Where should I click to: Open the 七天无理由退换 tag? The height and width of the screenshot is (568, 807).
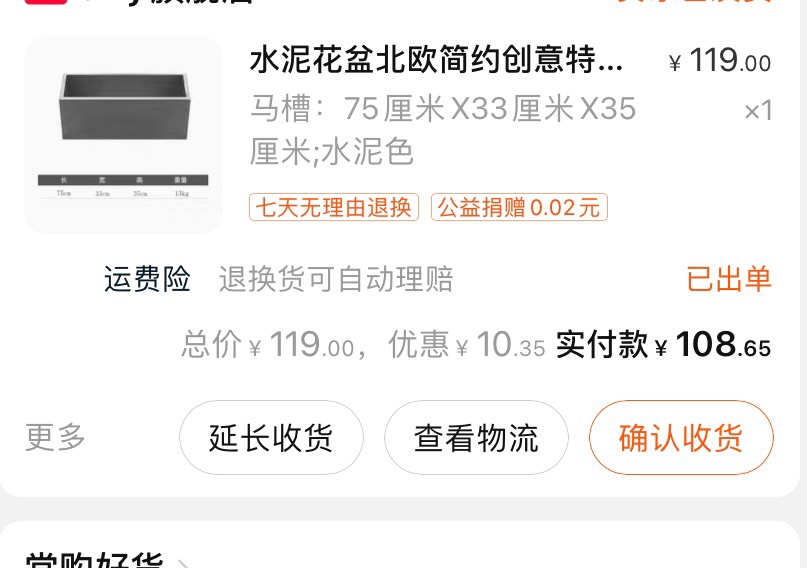(334, 207)
